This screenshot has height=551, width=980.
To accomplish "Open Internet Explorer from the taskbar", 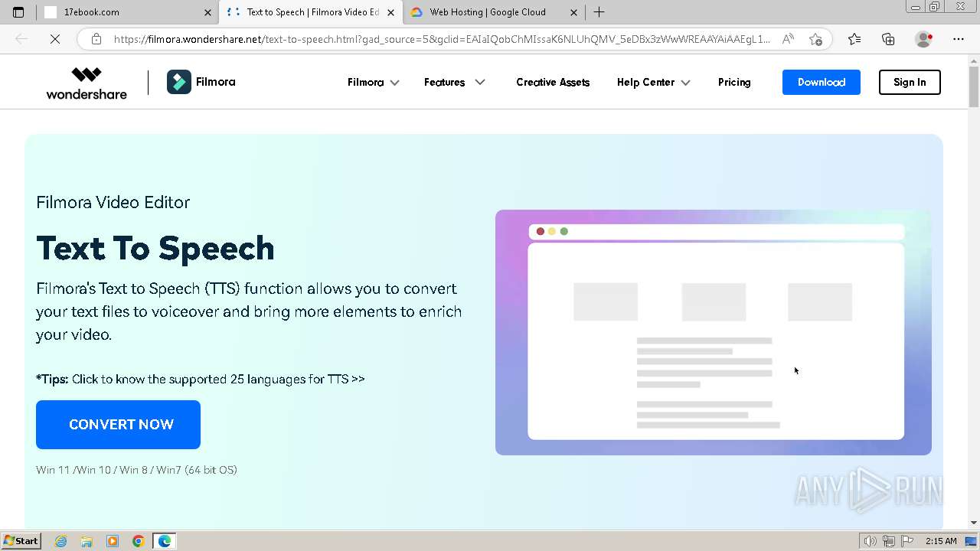I will click(61, 541).
